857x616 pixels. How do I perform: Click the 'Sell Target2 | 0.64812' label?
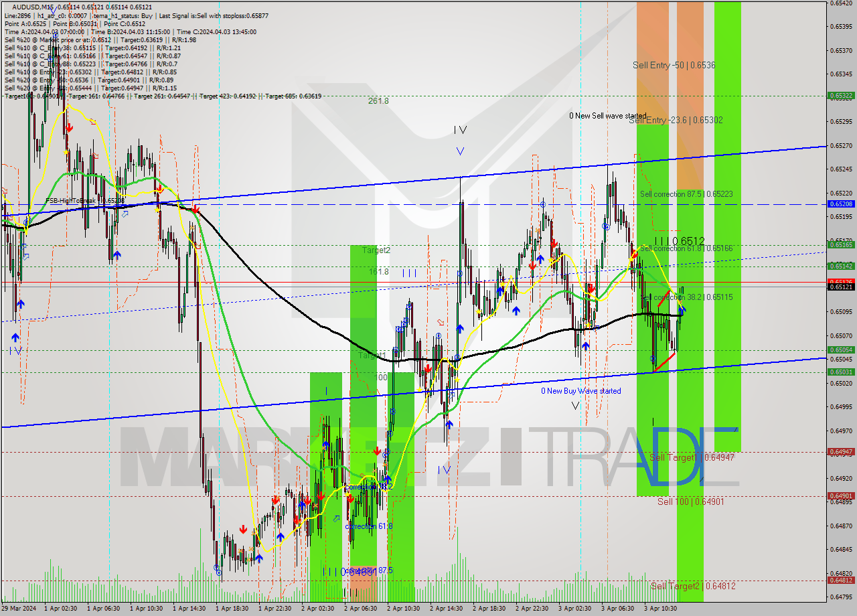(693, 586)
